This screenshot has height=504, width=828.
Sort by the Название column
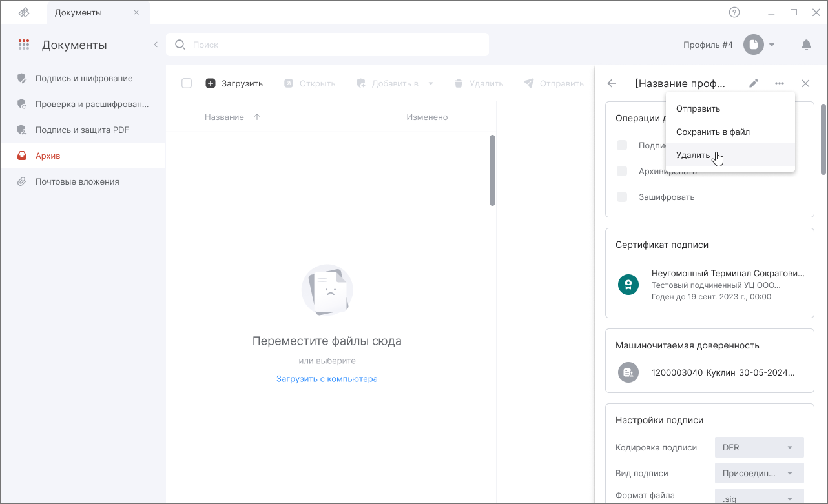224,117
